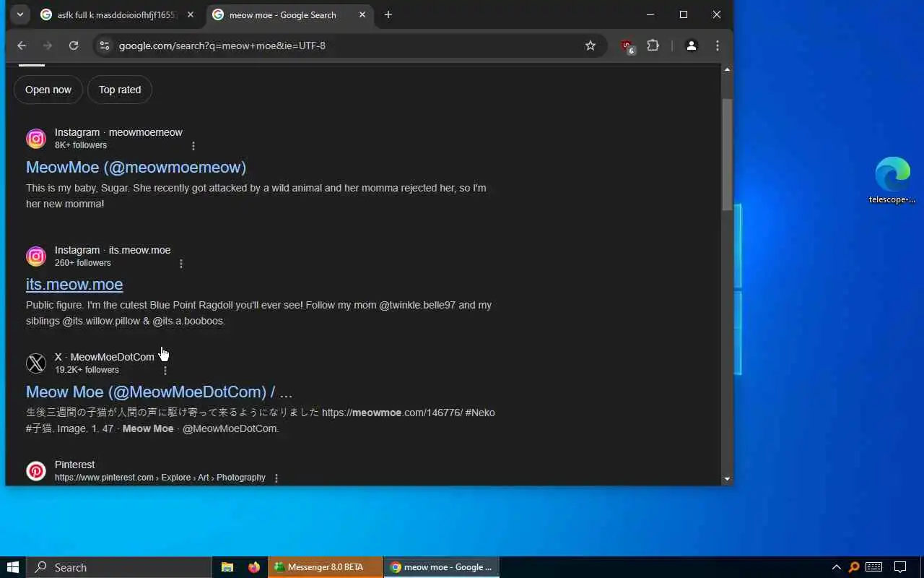The image size is (924, 578).
Task: Bookmark this page with the star icon
Action: (590, 46)
